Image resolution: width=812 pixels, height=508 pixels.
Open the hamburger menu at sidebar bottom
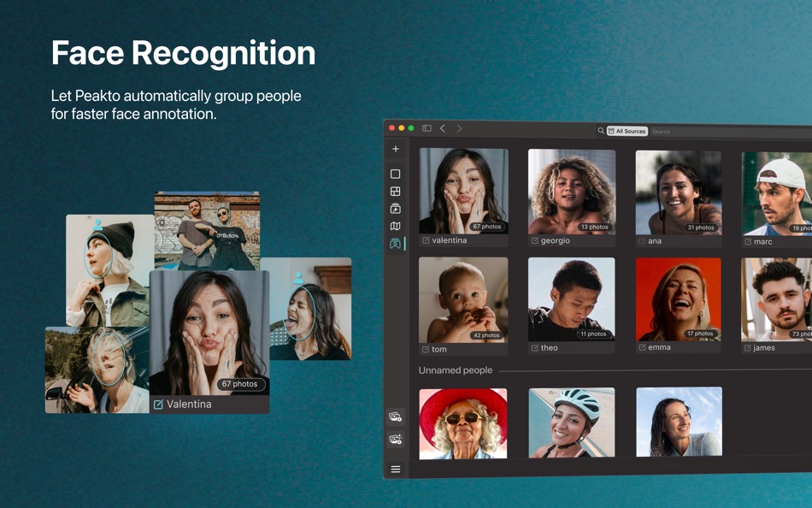(x=395, y=469)
